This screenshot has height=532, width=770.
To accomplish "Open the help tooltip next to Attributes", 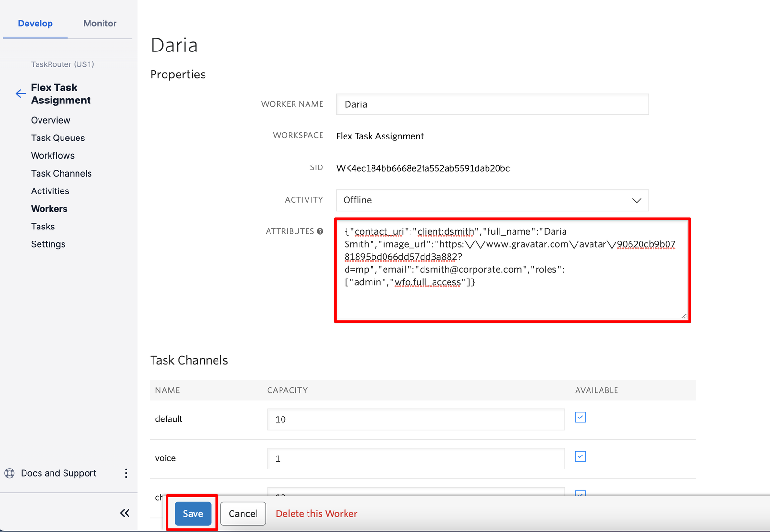I will pos(321,231).
